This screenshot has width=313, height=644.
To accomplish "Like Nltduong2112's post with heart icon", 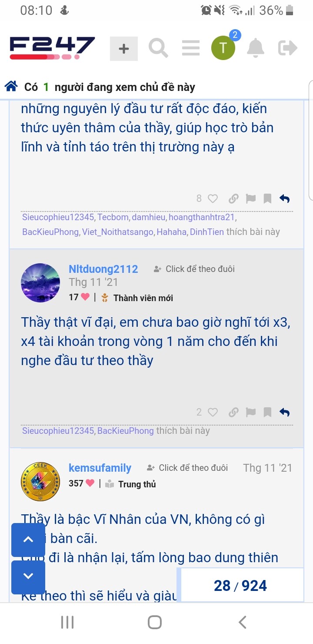I will click(x=213, y=412).
